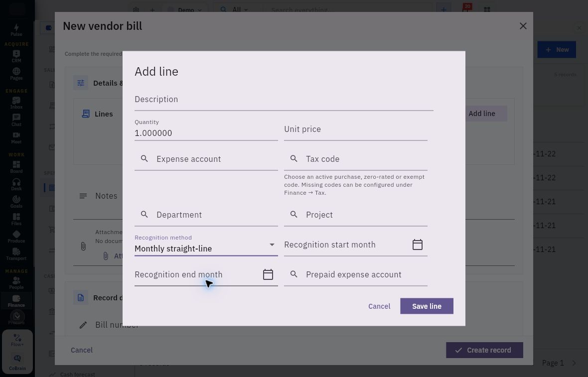Cancel the Add line dialog
The width and height of the screenshot is (588, 377).
coord(379,306)
